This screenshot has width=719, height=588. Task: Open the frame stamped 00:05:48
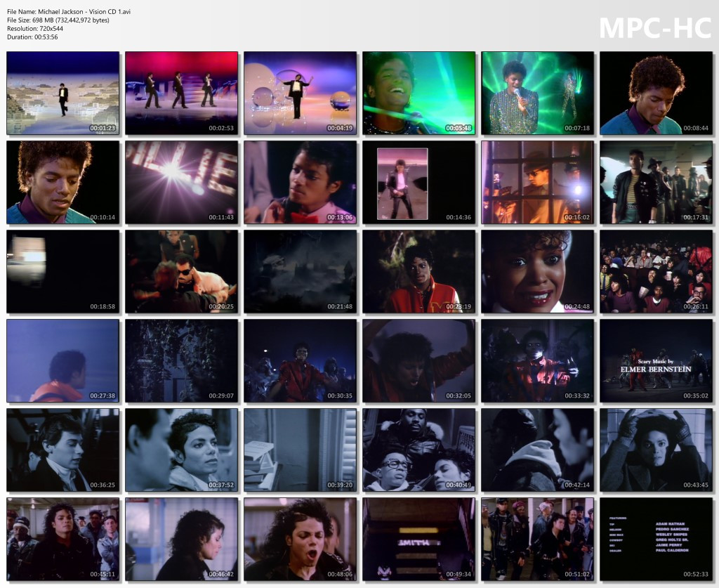[x=419, y=93]
